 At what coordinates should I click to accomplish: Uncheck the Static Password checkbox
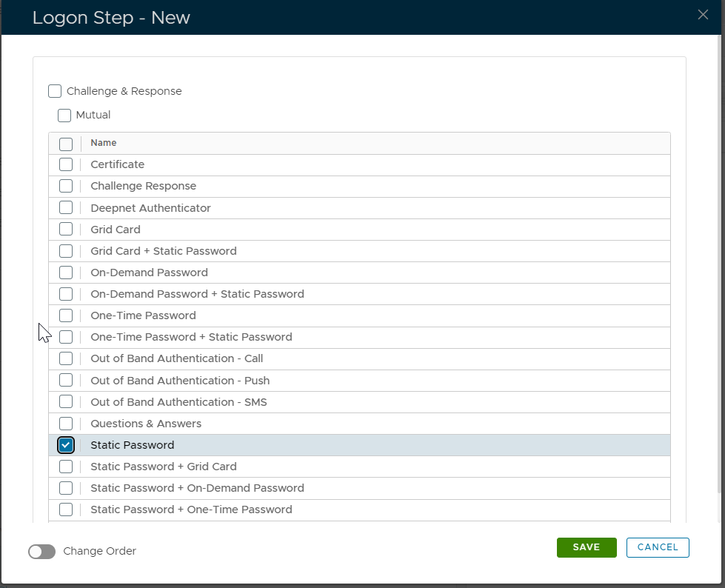click(x=66, y=445)
